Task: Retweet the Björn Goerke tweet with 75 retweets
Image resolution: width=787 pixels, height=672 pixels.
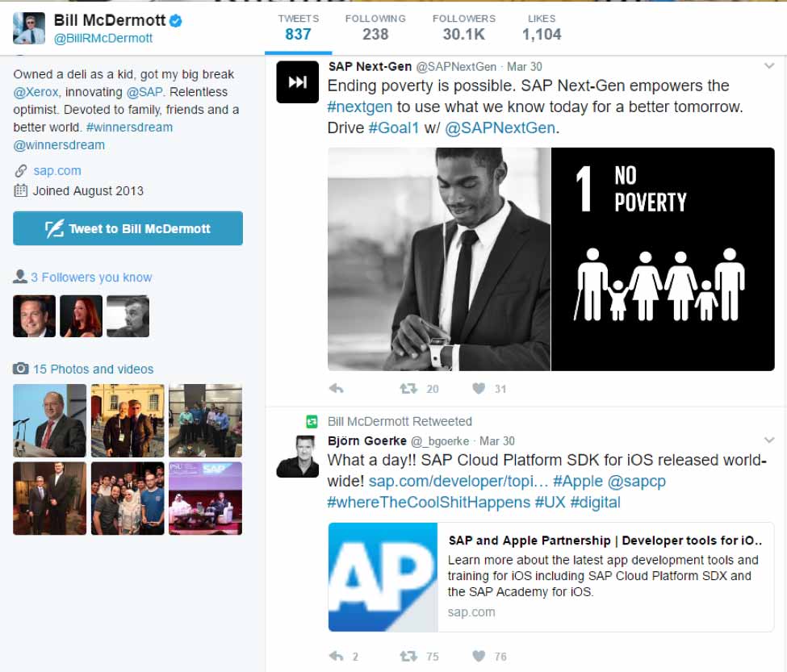Action: pyautogui.click(x=408, y=656)
